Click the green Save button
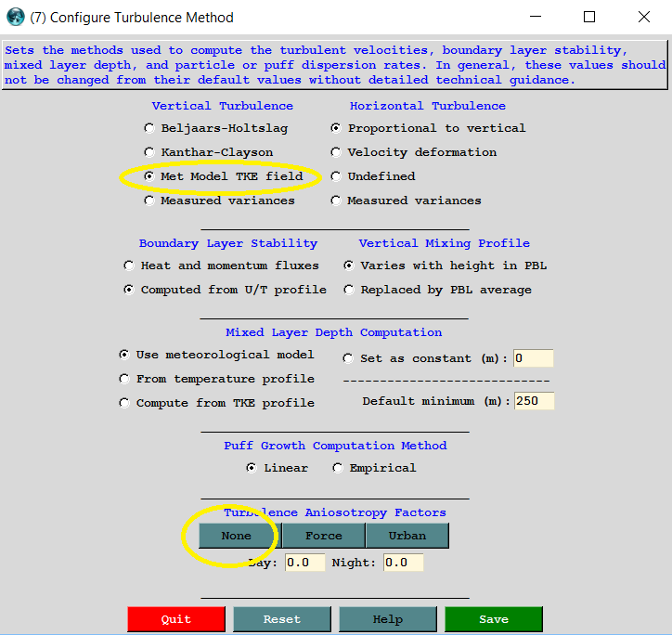This screenshot has width=672, height=635. (494, 619)
